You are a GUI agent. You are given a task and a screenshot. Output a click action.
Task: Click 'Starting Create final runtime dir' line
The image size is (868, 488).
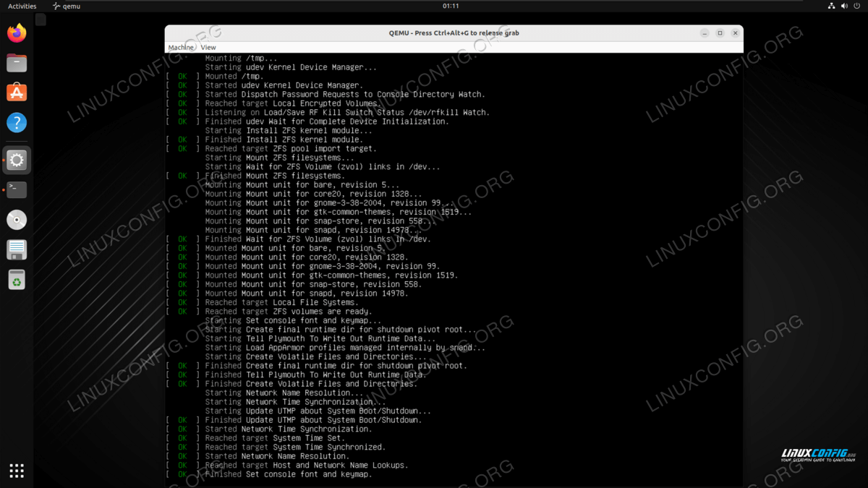[341, 329]
